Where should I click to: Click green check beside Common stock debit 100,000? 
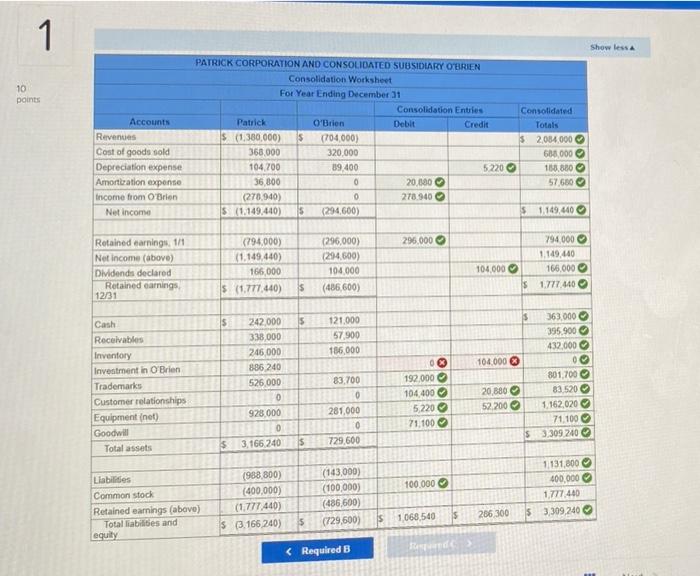point(442,483)
